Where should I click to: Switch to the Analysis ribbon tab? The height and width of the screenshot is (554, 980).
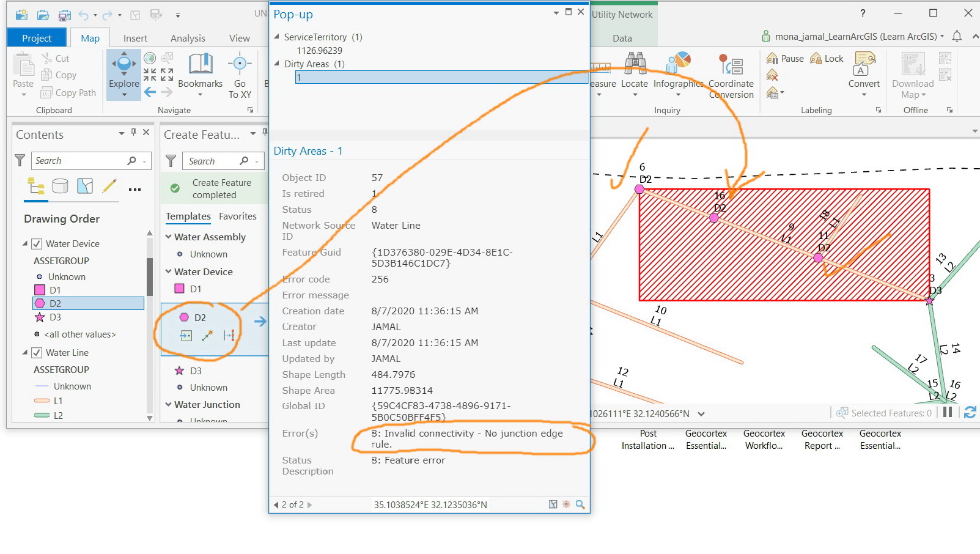188,38
